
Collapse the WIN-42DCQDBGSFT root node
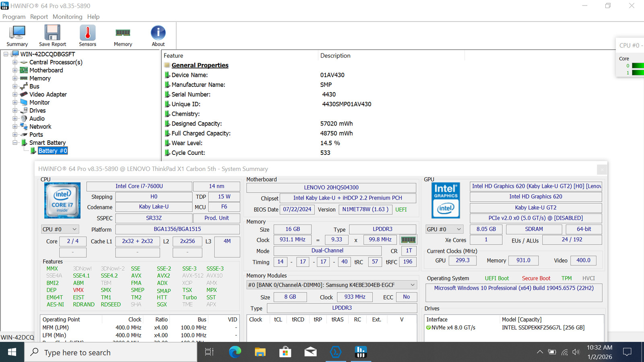pos(6,54)
